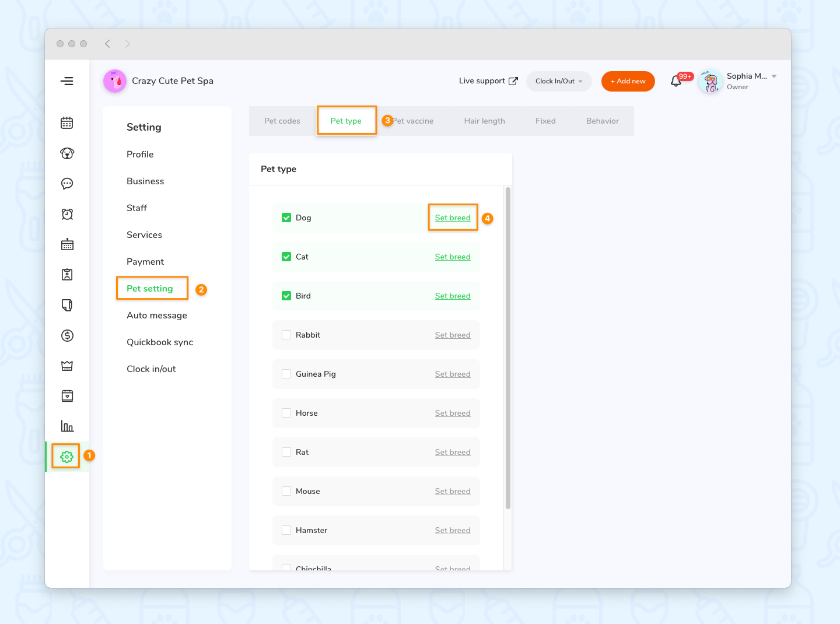Go back with the browser back arrow
Image resolution: width=840 pixels, height=624 pixels.
107,44
